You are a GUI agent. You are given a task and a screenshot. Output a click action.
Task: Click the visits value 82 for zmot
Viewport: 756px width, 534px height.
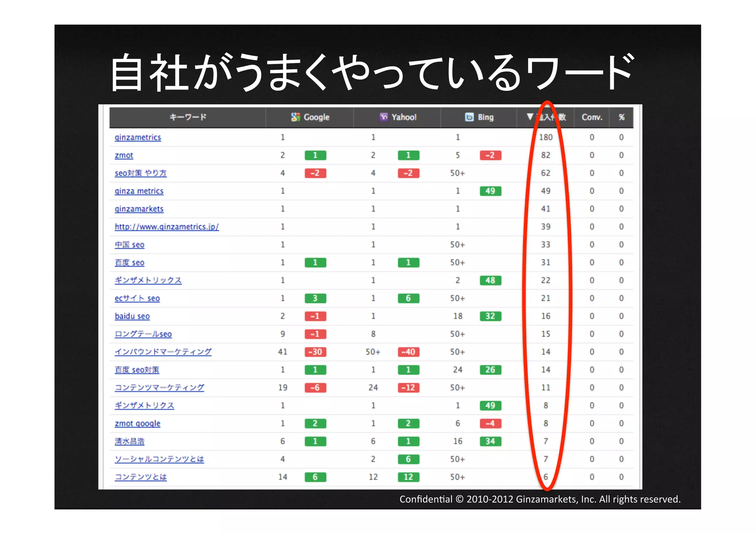click(x=546, y=155)
